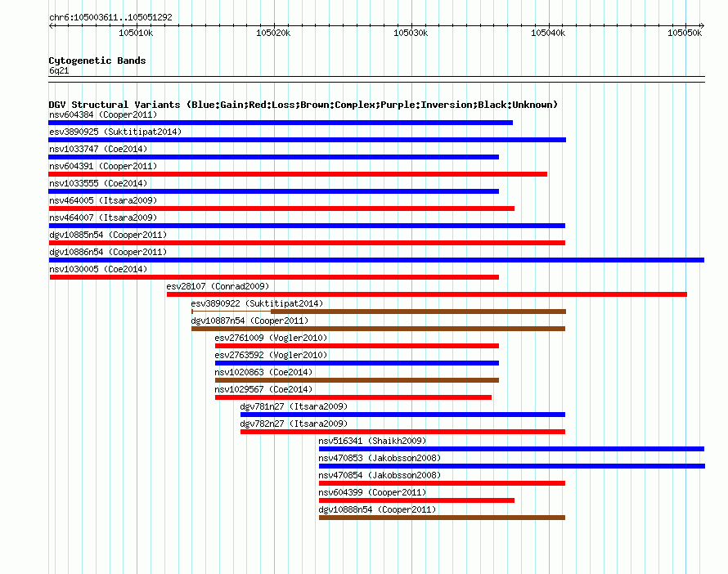Open the nsv1030005 (Coe2014) label
This screenshot has width=728, height=574.
(x=98, y=269)
